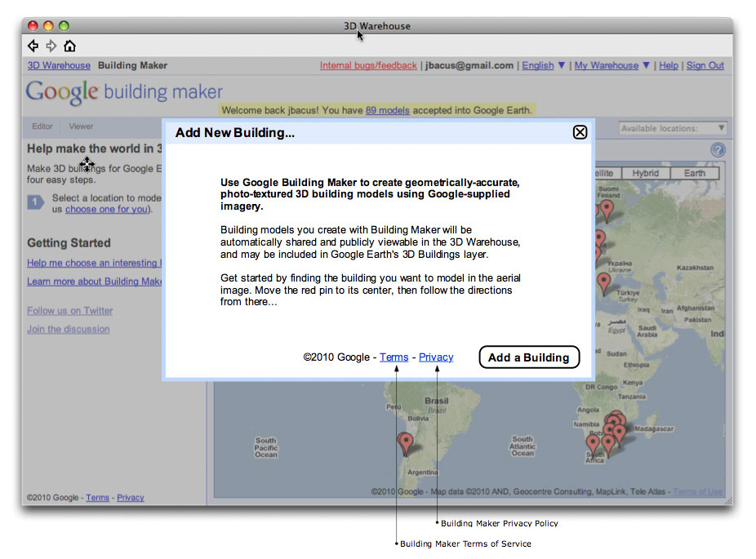The width and height of the screenshot is (756, 559).
Task: Click the Building Maker breadcrumb text
Action: [132, 65]
